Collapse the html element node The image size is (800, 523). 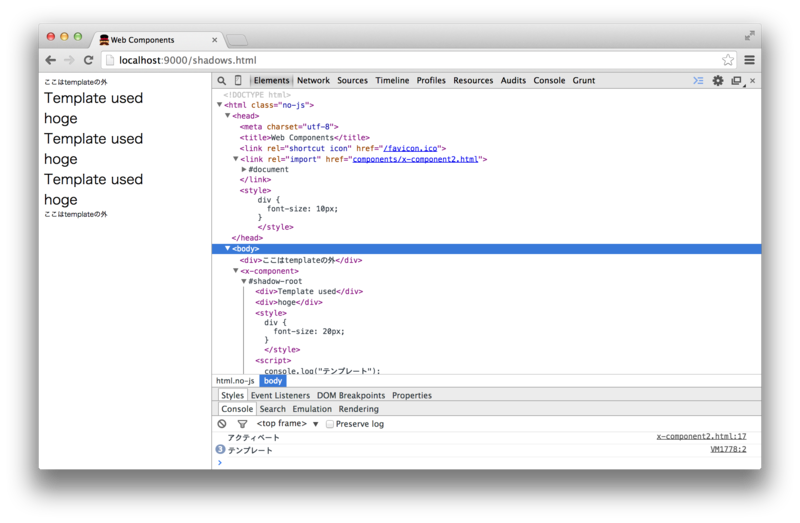[x=219, y=105]
